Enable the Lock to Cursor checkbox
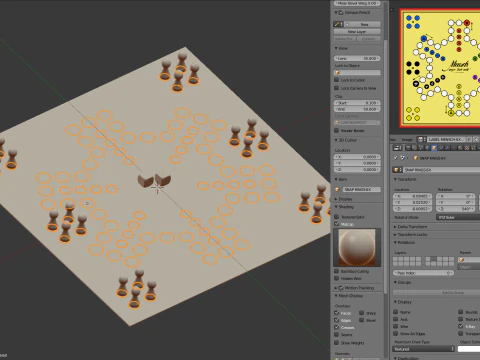 pyautogui.click(x=337, y=80)
